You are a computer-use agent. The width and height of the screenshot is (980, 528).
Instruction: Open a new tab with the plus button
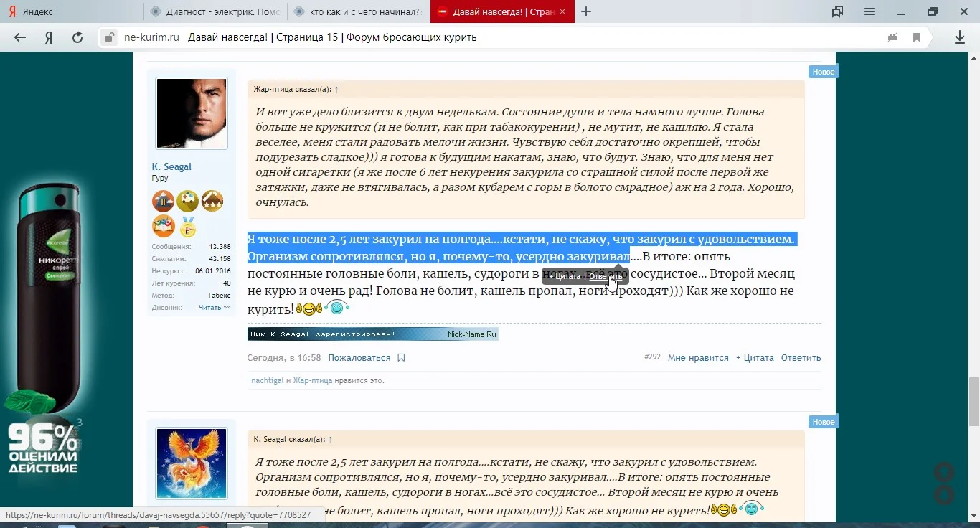point(586,11)
